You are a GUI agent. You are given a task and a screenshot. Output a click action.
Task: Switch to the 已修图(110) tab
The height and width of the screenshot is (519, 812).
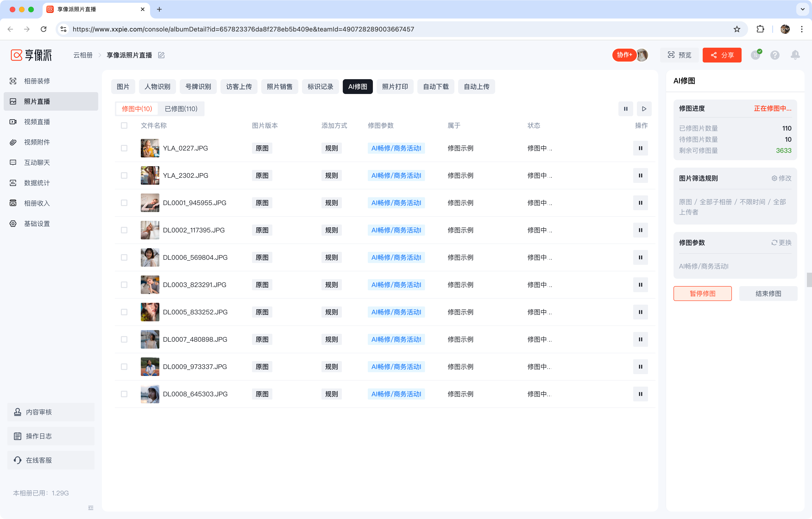tap(181, 109)
